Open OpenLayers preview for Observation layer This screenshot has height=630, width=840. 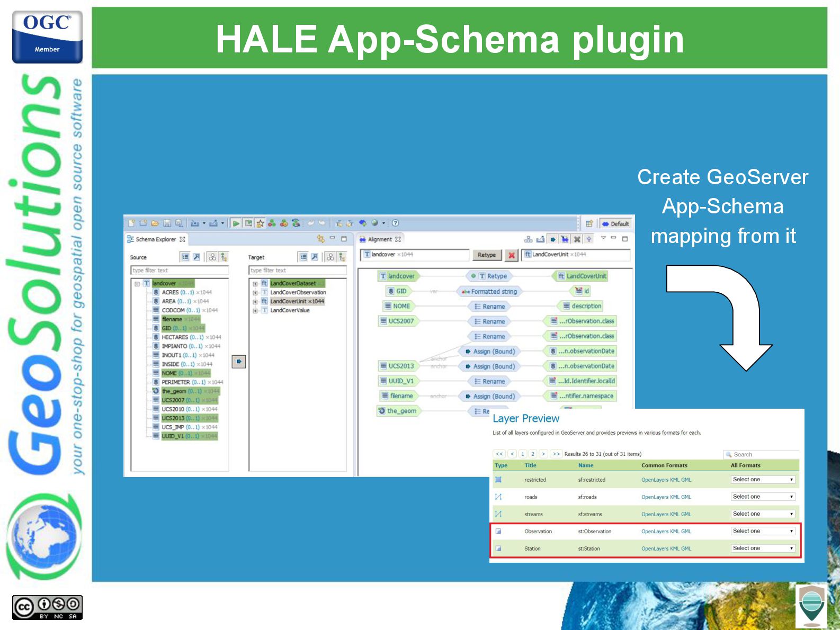click(x=655, y=531)
